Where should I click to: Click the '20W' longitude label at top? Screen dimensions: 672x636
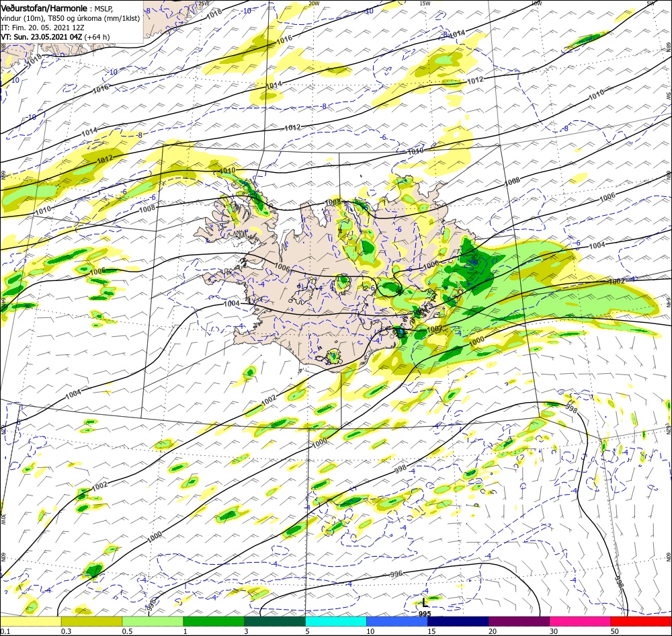pyautogui.click(x=314, y=3)
